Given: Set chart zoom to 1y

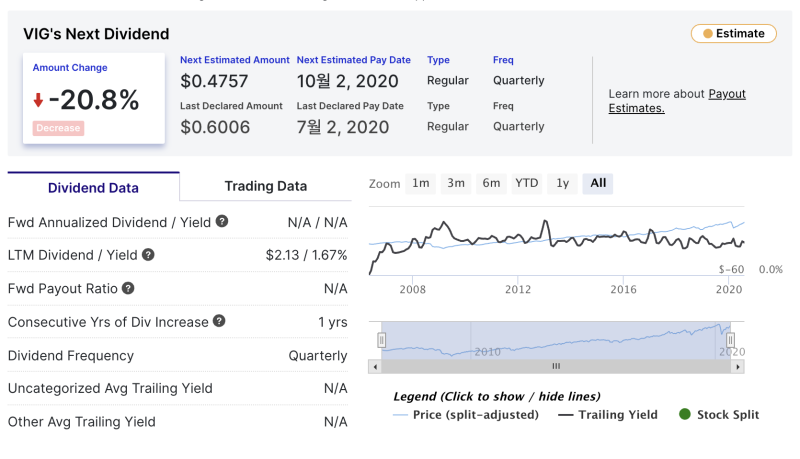Looking at the screenshot, I should coord(562,184).
